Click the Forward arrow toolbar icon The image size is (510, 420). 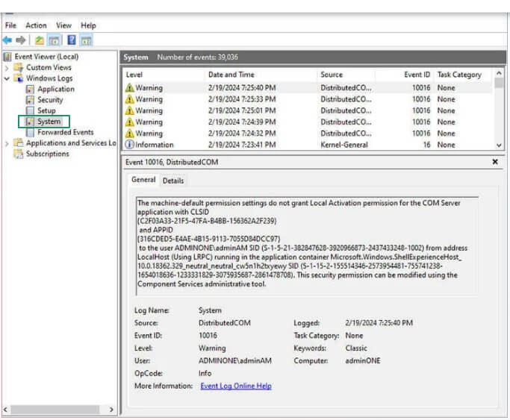21,40
